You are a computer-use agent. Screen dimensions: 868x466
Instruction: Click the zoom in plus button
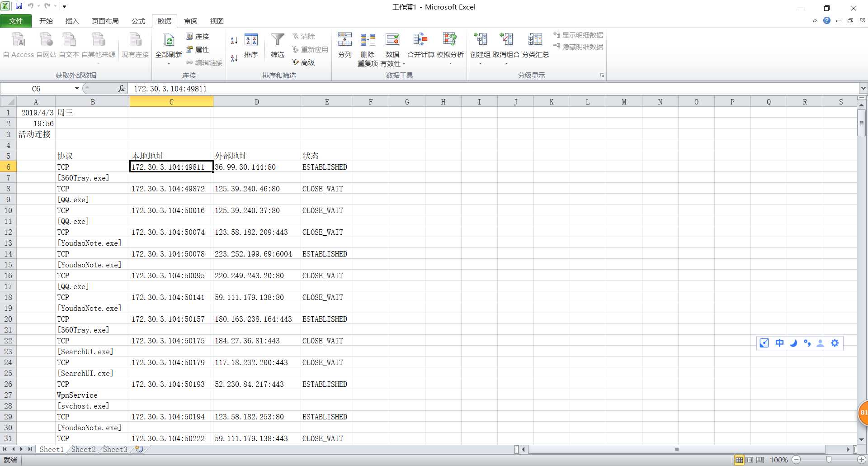pos(862,460)
